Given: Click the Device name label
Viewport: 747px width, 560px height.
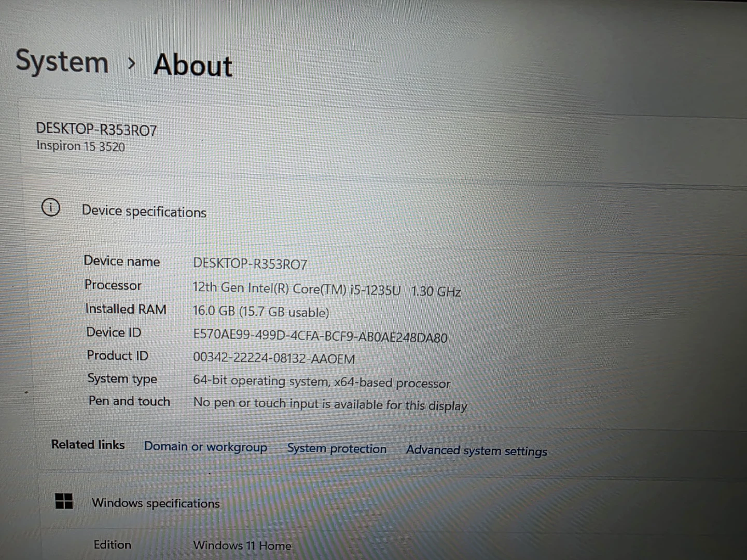Looking at the screenshot, I should pos(122,261).
